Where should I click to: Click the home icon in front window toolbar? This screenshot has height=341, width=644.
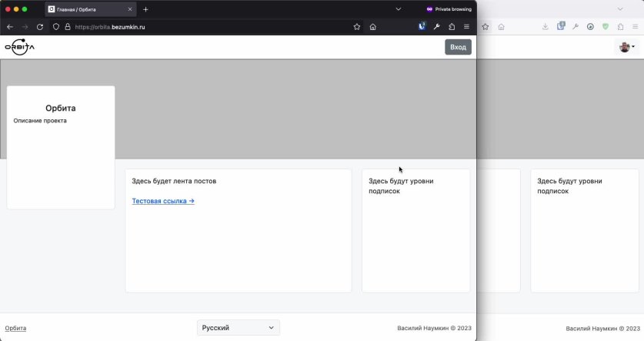373,27
